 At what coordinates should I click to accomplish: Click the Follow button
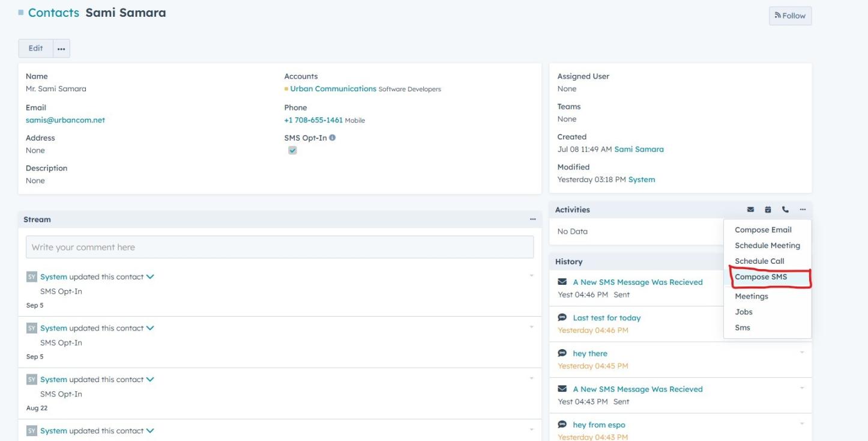(790, 16)
